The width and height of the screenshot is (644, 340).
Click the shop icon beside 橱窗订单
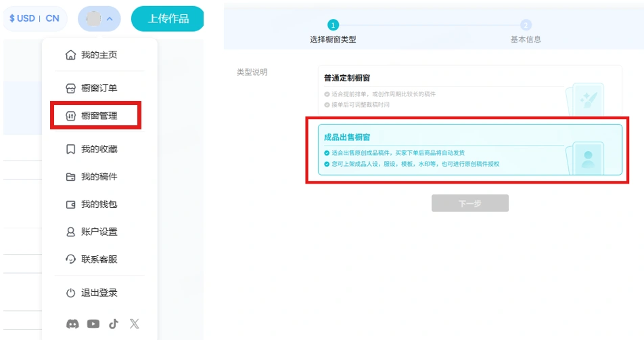pos(70,89)
